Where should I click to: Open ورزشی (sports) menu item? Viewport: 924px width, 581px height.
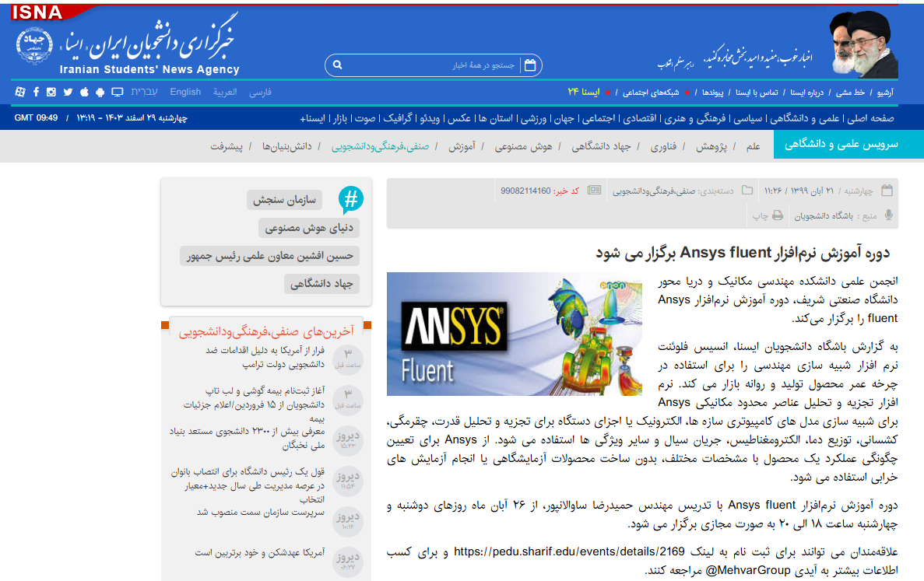tap(534, 118)
